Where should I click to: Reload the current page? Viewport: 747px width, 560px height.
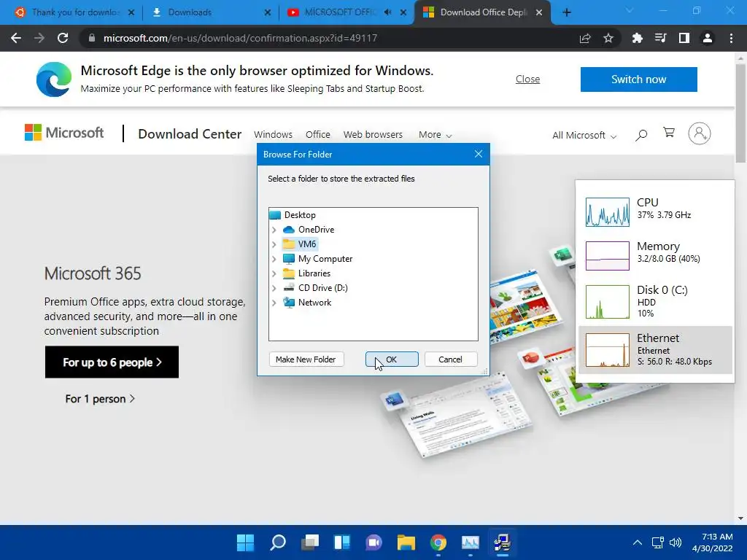(x=63, y=38)
